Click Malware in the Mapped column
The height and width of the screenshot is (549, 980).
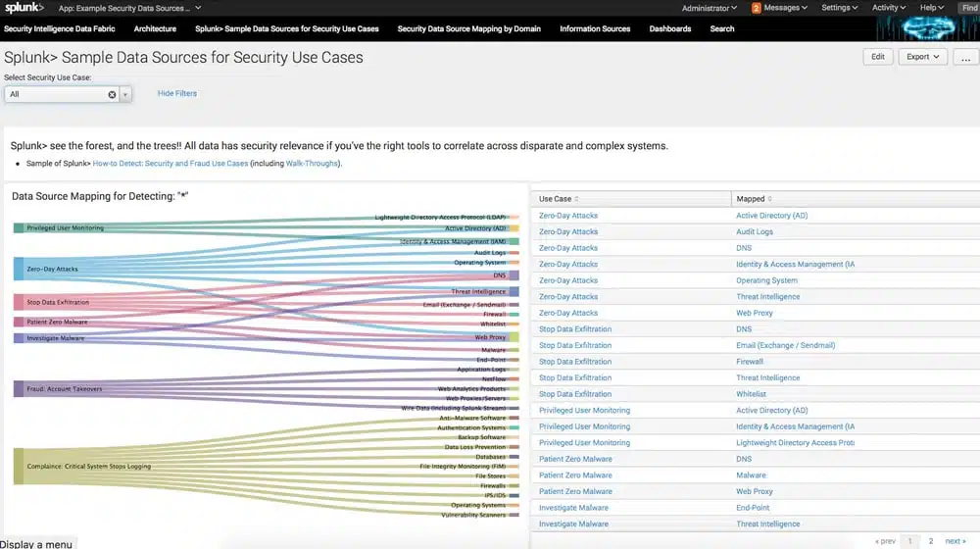(751, 475)
